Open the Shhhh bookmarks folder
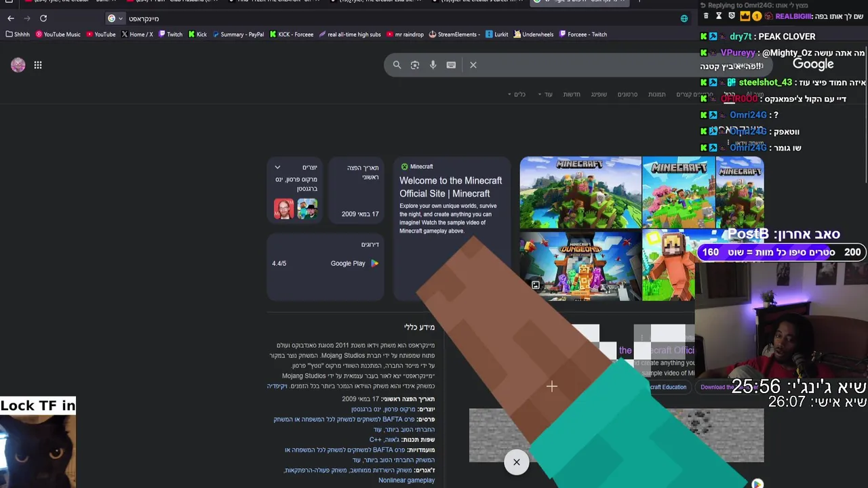The image size is (868, 488). (18, 35)
